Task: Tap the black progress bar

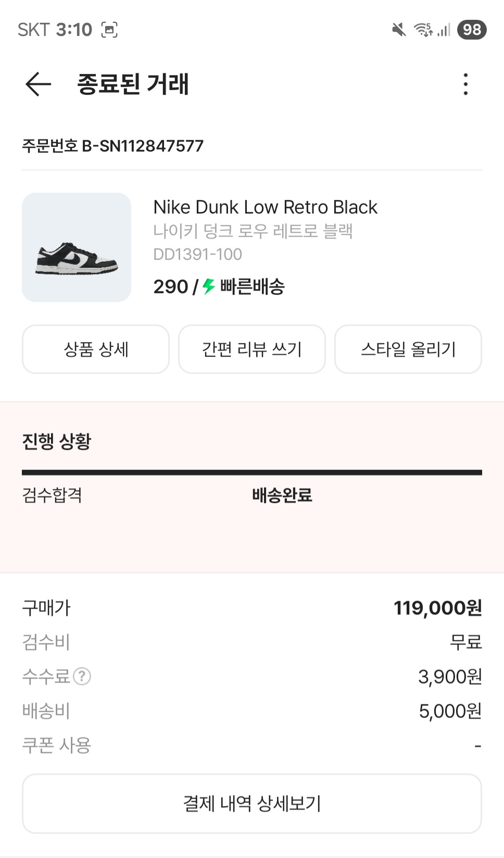Action: (252, 472)
